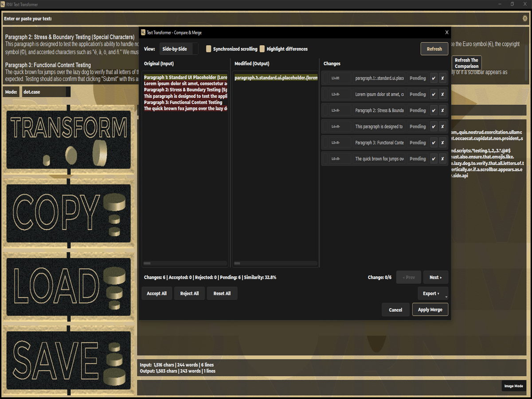
Task: Select 'This paragraph is designed to test' original line
Action: (186, 96)
